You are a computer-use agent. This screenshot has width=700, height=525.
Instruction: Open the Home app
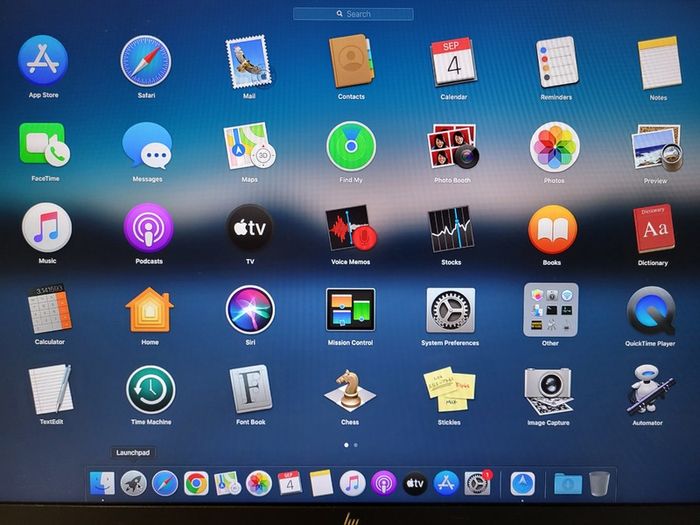click(150, 310)
